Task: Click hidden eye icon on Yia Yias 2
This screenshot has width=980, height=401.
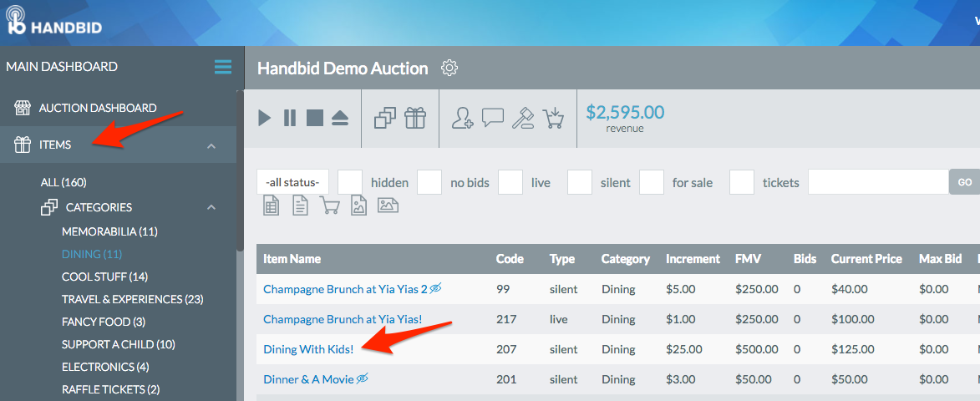Action: (x=435, y=288)
